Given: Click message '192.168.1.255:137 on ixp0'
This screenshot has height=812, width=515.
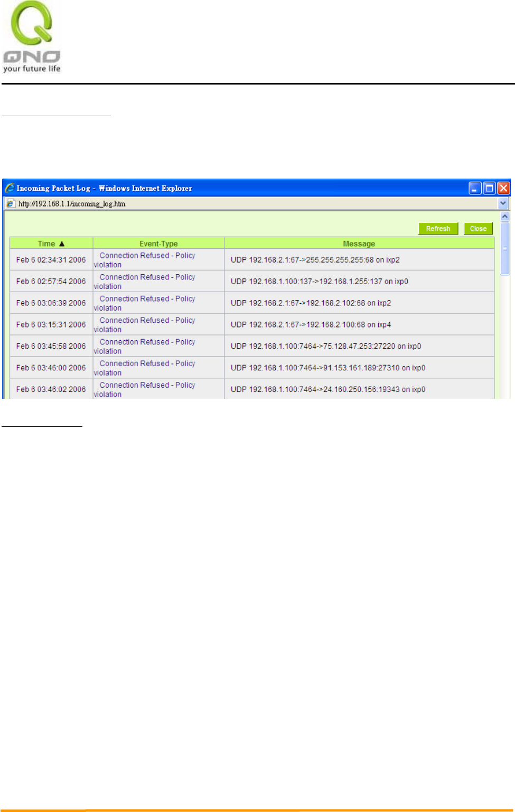Looking at the screenshot, I should [x=320, y=282].
